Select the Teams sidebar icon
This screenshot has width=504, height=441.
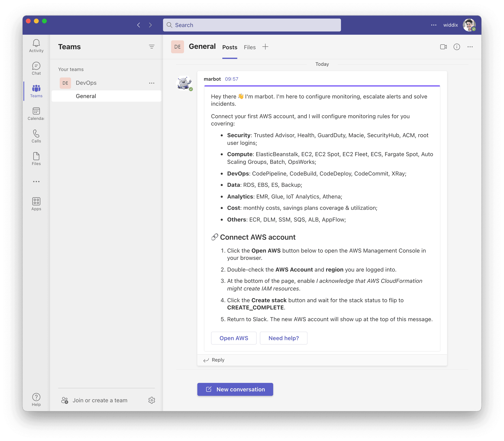(x=36, y=91)
